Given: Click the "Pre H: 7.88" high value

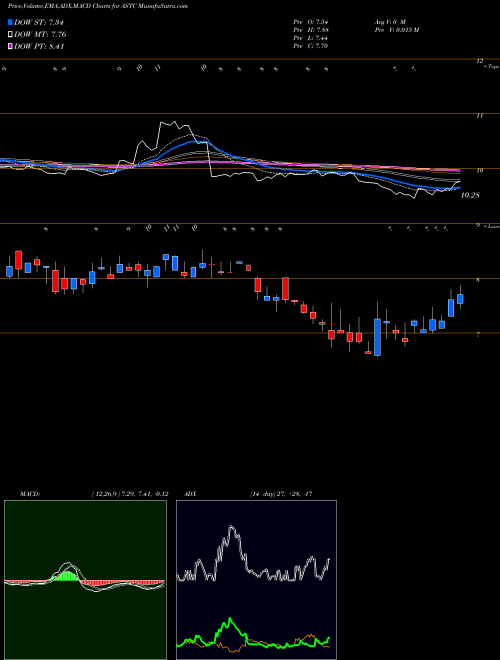Looking at the screenshot, I should pyautogui.click(x=311, y=30).
